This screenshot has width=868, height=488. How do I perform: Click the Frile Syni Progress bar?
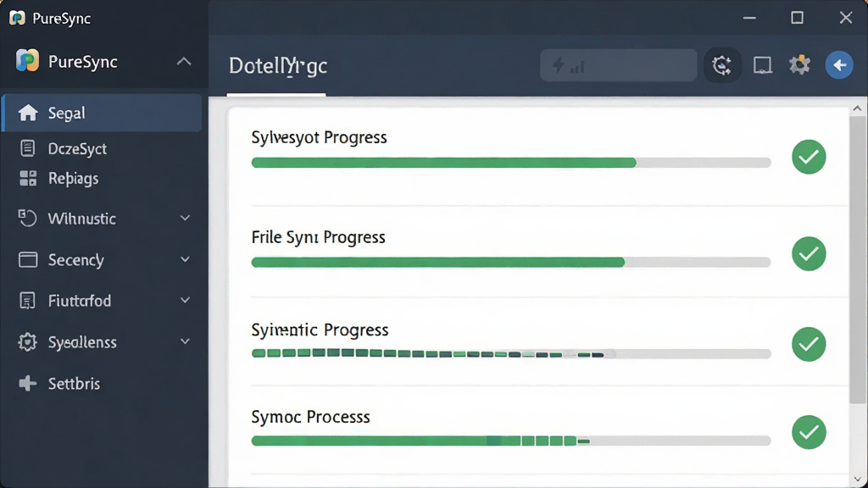(511, 263)
